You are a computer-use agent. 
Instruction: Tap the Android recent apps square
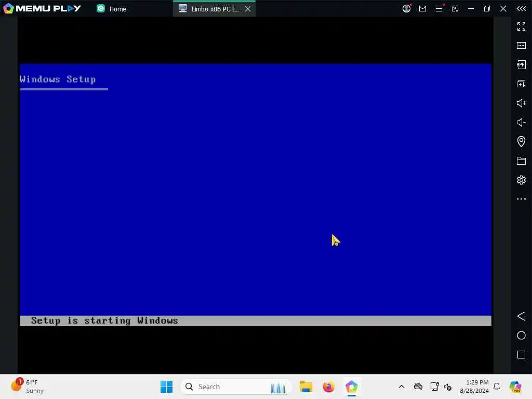pos(521,354)
